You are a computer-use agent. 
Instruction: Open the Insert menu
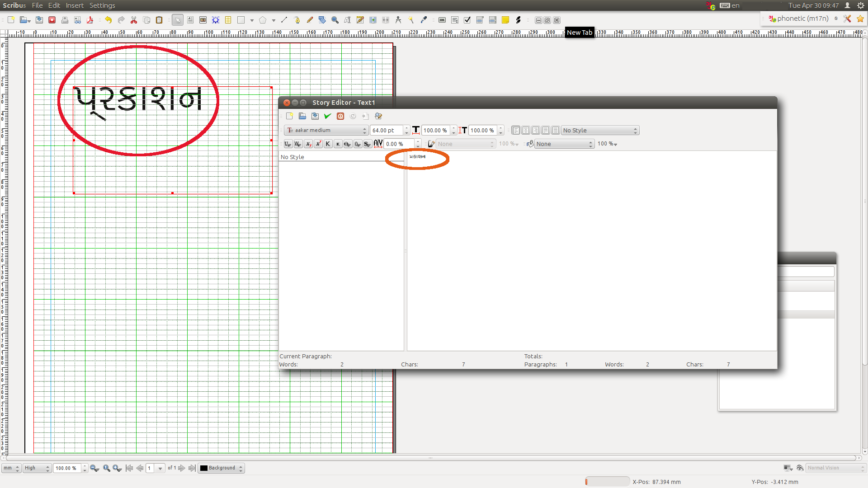75,5
